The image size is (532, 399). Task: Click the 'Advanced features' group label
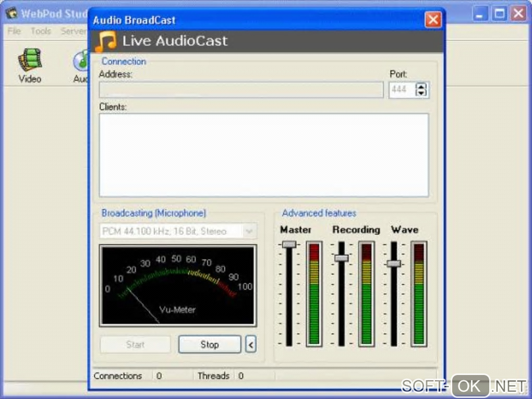[x=319, y=213]
